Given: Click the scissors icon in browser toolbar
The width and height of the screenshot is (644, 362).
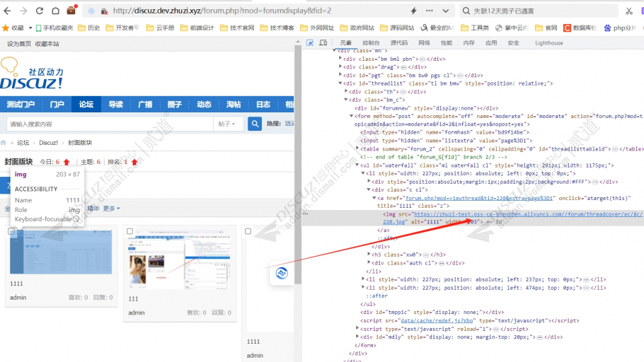Looking at the screenshot, I should tap(629, 11).
